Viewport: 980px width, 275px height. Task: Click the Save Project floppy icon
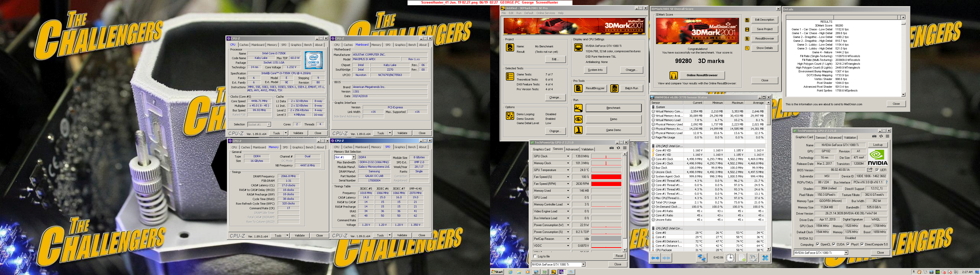point(747,29)
